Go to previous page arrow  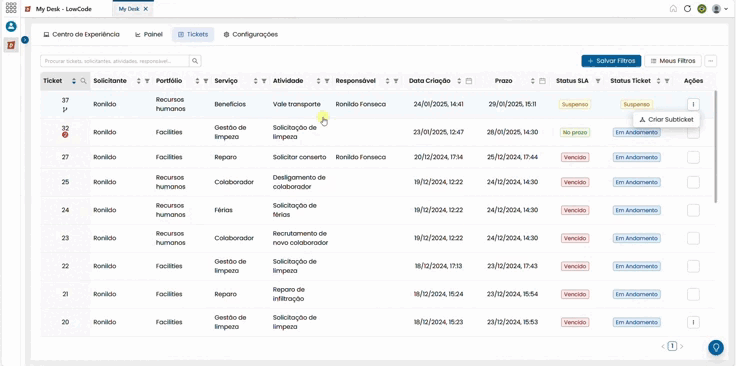[x=663, y=346]
